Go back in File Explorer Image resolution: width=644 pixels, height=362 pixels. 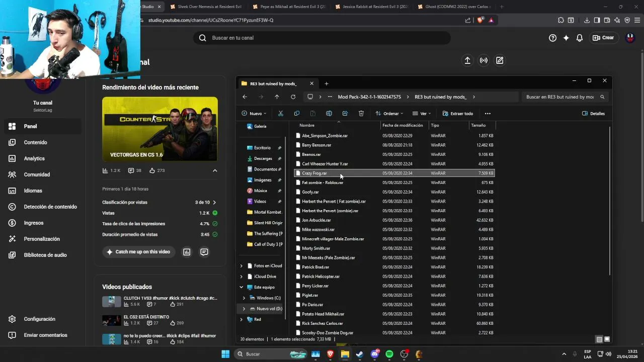pos(245,97)
